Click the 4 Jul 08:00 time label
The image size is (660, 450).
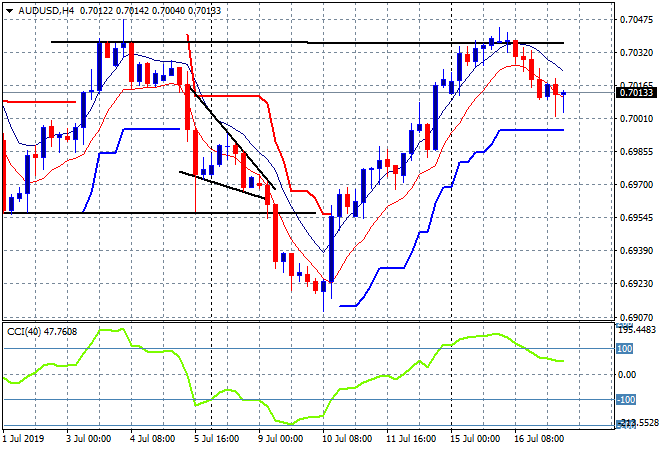[152, 439]
